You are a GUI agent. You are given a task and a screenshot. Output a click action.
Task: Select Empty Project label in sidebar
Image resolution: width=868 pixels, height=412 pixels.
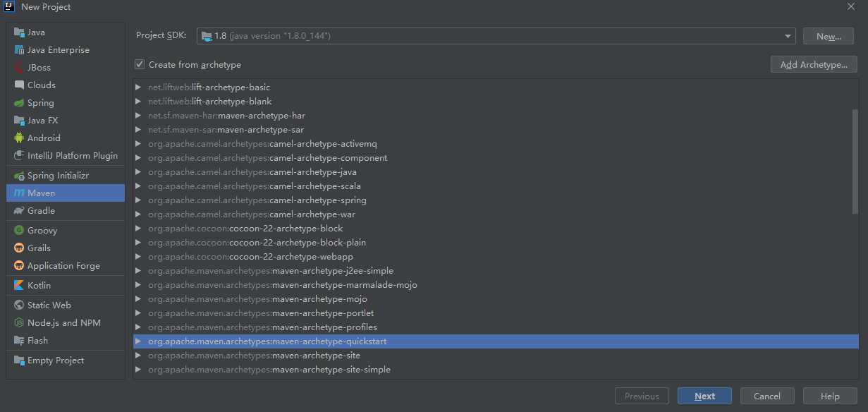click(56, 360)
